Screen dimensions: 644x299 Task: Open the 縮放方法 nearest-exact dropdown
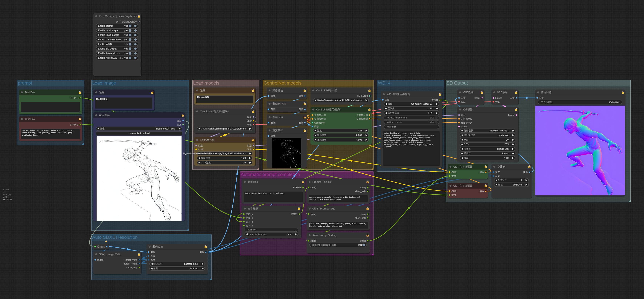(177, 264)
